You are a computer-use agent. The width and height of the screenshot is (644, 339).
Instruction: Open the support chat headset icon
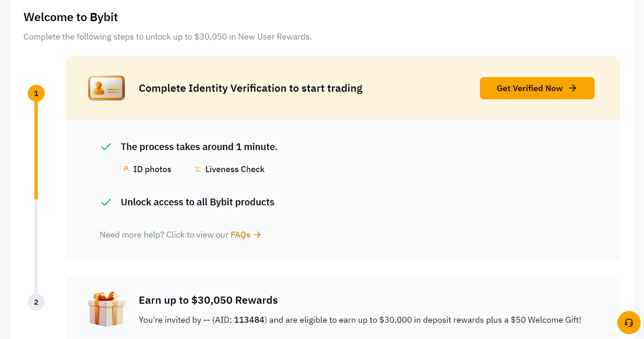pyautogui.click(x=628, y=323)
